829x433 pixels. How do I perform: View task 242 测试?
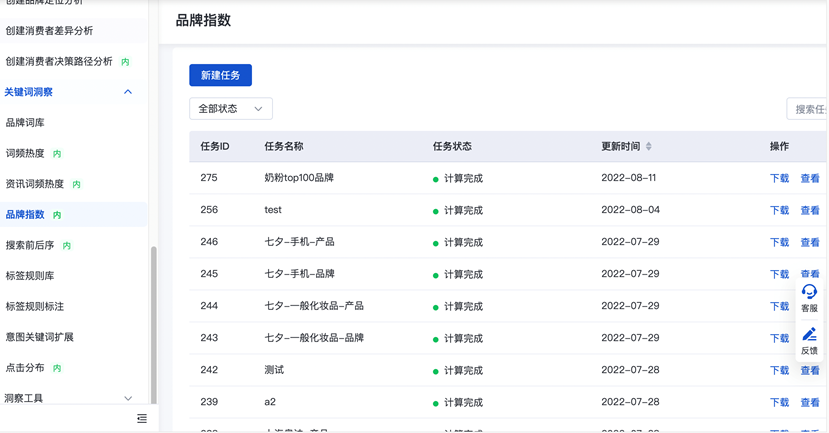point(809,371)
